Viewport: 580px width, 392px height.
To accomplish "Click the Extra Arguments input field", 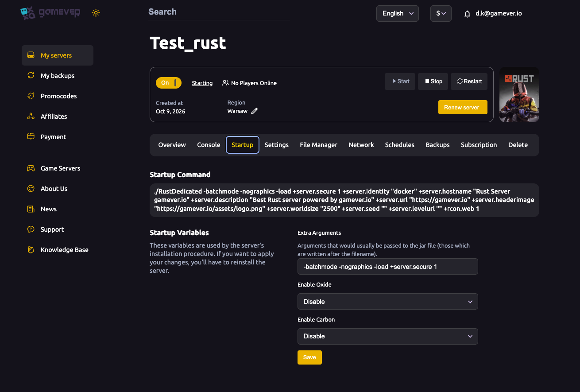I will pyautogui.click(x=388, y=267).
